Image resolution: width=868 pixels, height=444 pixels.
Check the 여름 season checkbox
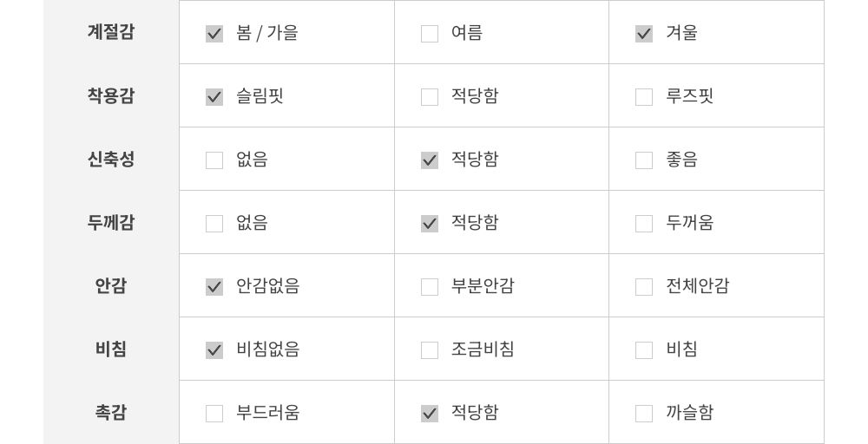430,34
